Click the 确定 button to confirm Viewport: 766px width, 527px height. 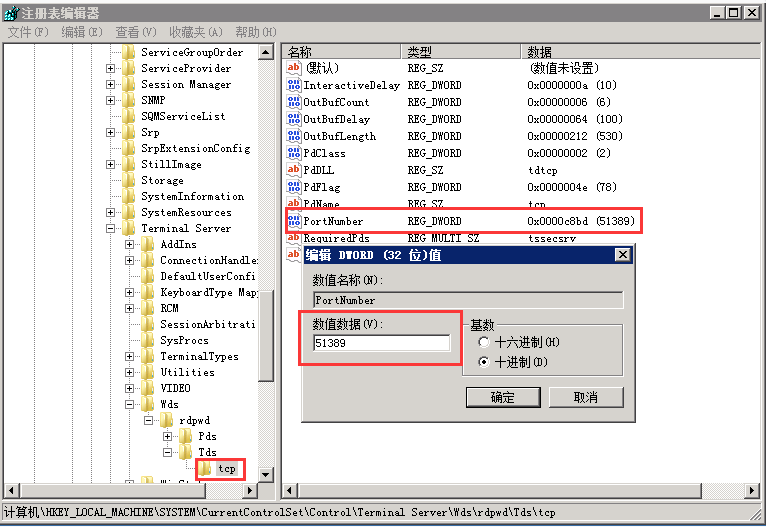point(503,397)
